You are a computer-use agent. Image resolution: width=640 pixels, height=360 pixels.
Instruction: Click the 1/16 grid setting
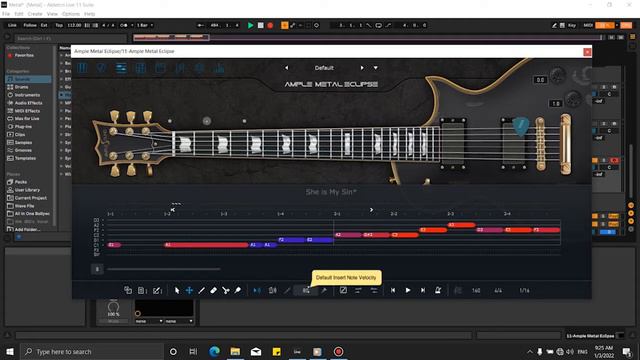coord(524,291)
